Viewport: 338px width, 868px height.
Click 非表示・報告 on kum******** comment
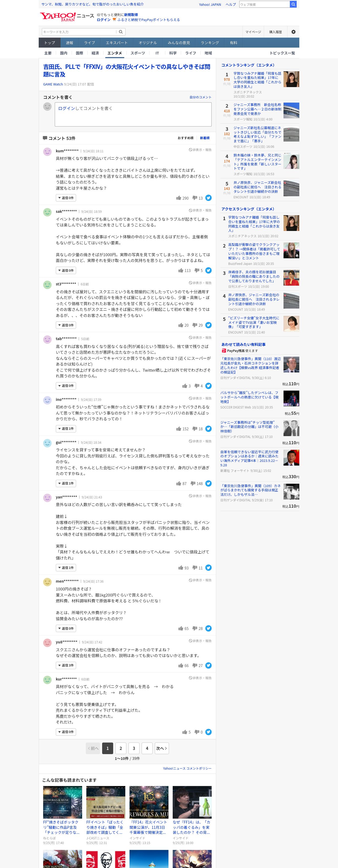coord(200,150)
